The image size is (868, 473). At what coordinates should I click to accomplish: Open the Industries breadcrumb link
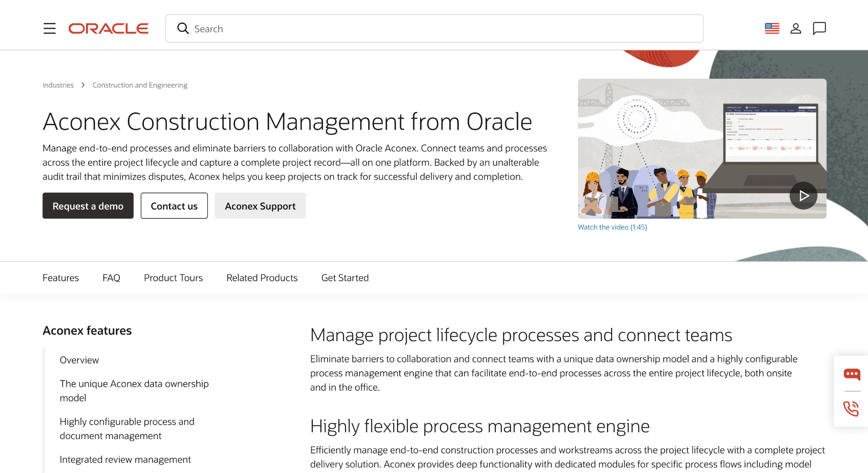[x=58, y=85]
